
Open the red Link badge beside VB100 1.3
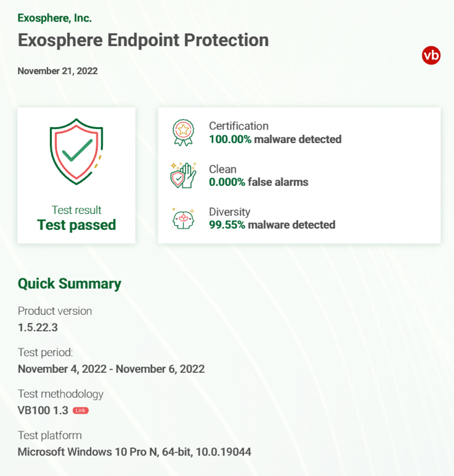tap(81, 410)
